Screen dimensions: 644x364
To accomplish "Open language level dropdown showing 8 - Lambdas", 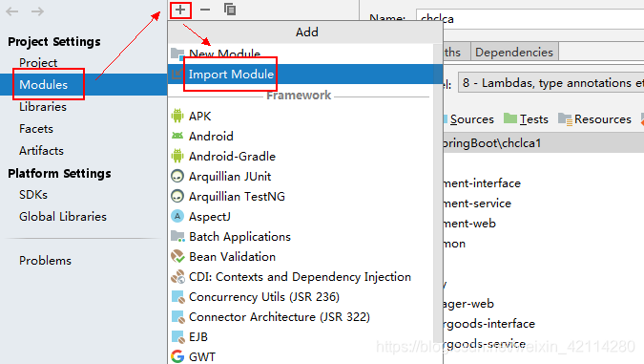I will pos(551,83).
